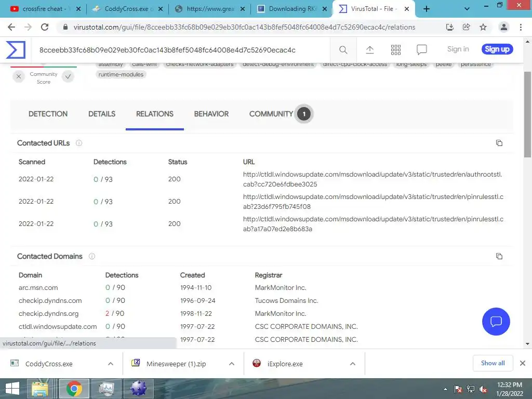Click the browser address bar URL
This screenshot has height=399, width=532.
[244, 27]
